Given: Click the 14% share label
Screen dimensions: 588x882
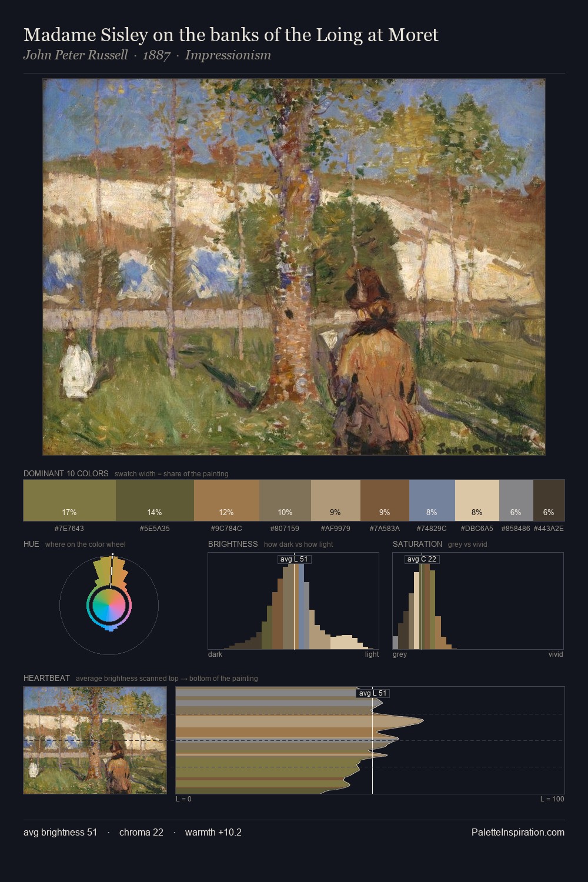Looking at the screenshot, I should (155, 512).
